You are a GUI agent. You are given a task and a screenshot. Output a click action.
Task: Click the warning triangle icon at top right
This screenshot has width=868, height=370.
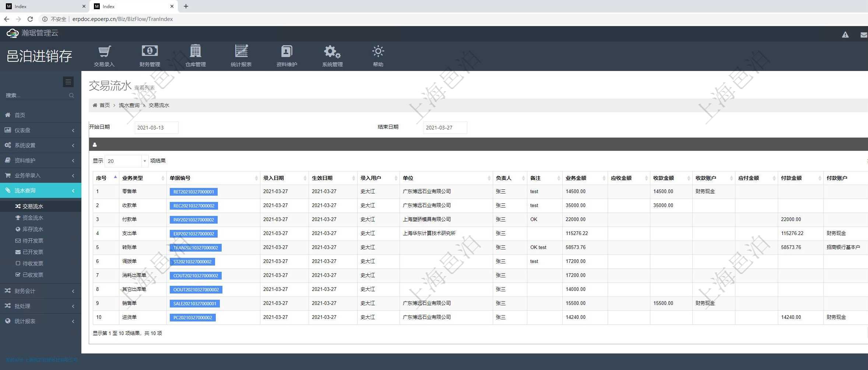click(x=846, y=34)
